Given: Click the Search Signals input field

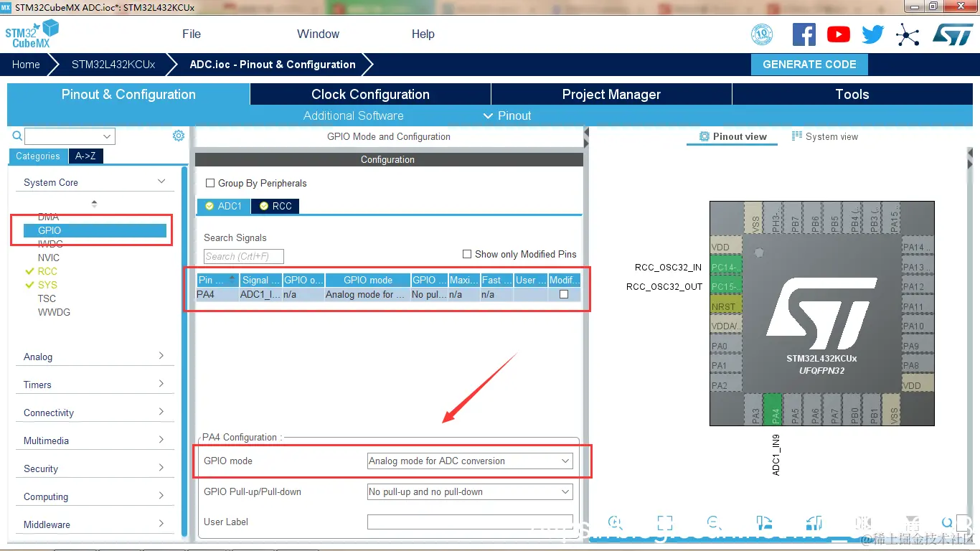Looking at the screenshot, I should [x=244, y=256].
